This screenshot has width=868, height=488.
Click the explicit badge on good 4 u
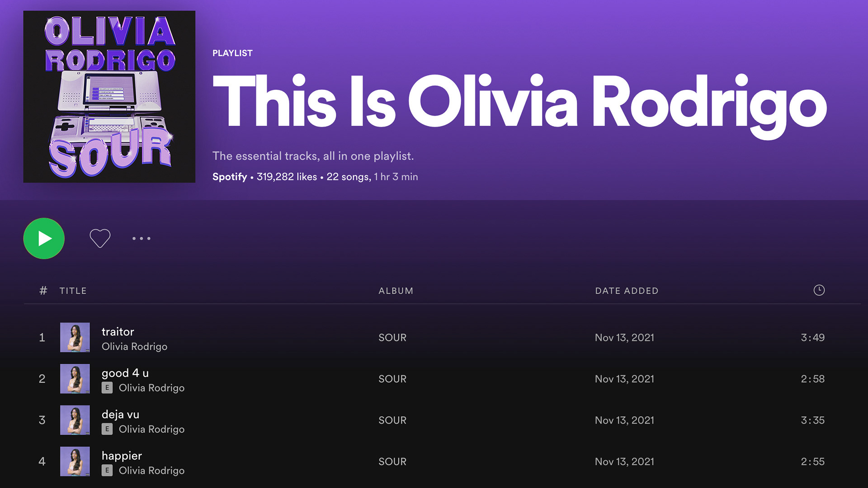click(x=107, y=388)
